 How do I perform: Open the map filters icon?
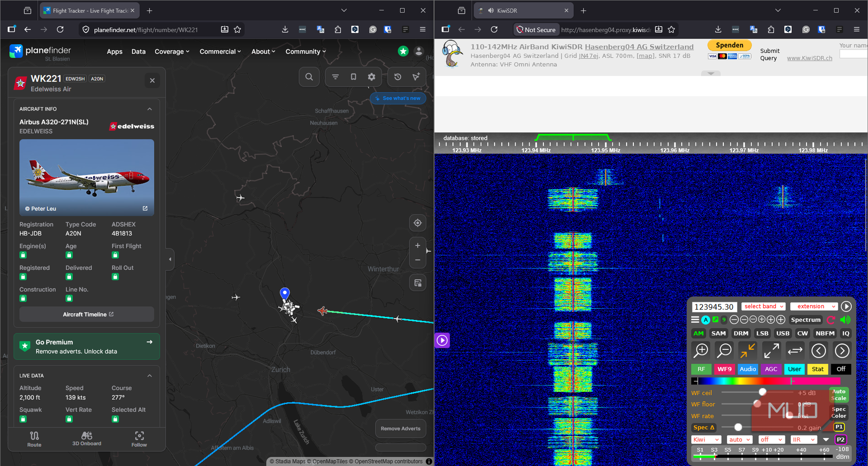tap(335, 77)
